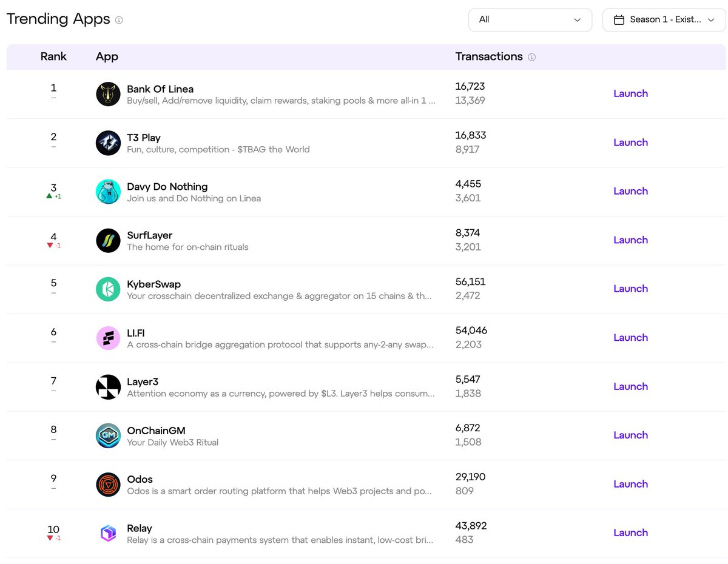Click the 8,917 secondary transaction value

(x=468, y=149)
